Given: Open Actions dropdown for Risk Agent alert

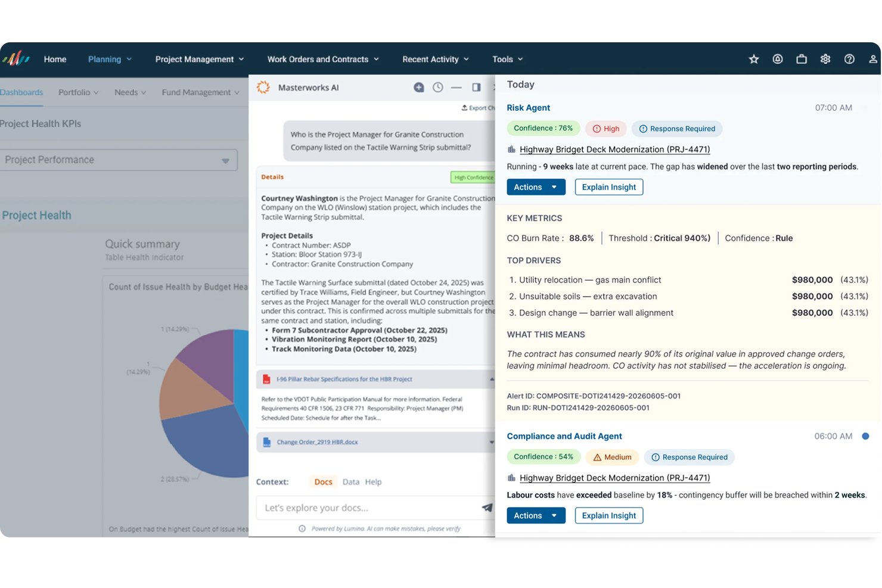Looking at the screenshot, I should click(536, 187).
